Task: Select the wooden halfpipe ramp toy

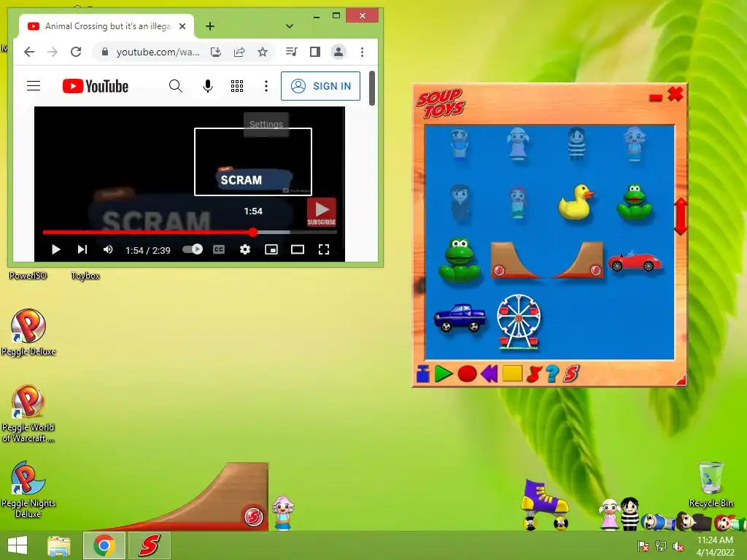Action: pos(547,260)
